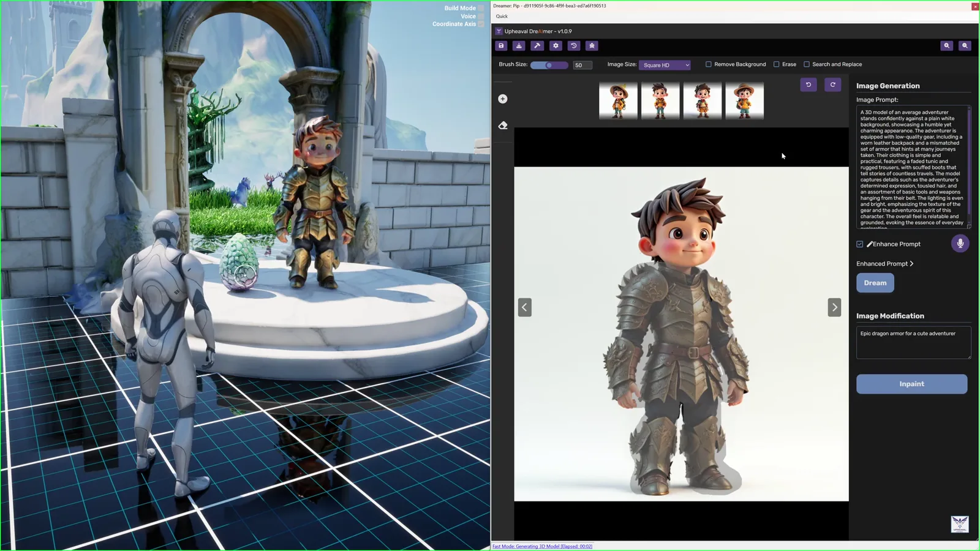Image resolution: width=980 pixels, height=551 pixels.
Task: Adjust the Brush Size slider
Action: [x=549, y=65]
